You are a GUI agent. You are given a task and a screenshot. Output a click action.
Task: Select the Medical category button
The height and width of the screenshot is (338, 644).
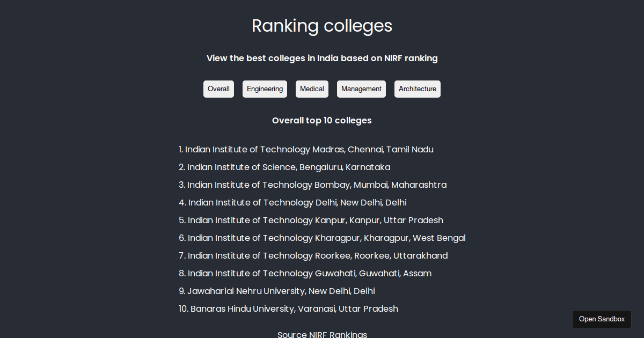pyautogui.click(x=312, y=89)
